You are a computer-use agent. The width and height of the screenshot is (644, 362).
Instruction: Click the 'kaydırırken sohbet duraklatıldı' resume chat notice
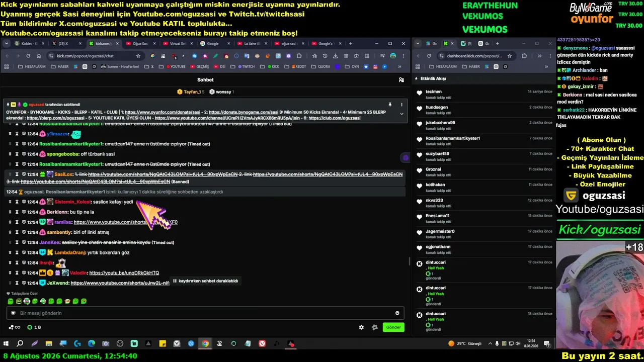[x=205, y=281]
